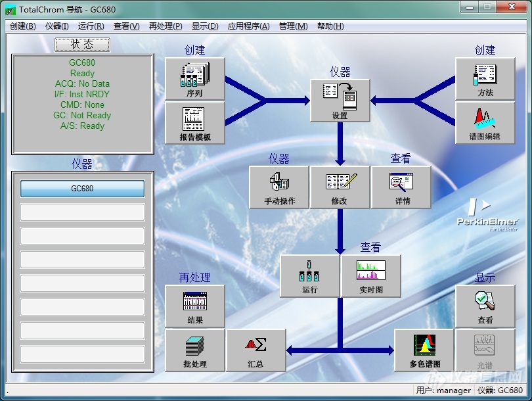Close the TotalChrom navigator window
The image size is (532, 401).
(x=512, y=7)
